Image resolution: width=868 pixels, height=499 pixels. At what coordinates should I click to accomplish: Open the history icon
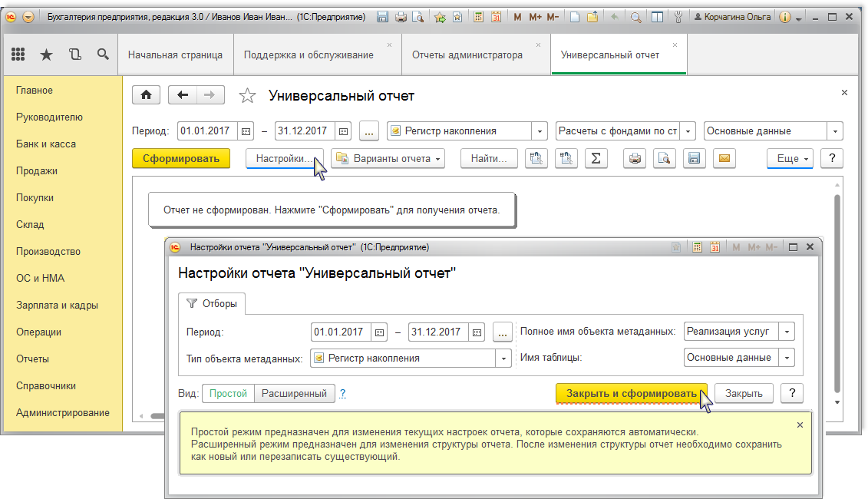point(74,55)
